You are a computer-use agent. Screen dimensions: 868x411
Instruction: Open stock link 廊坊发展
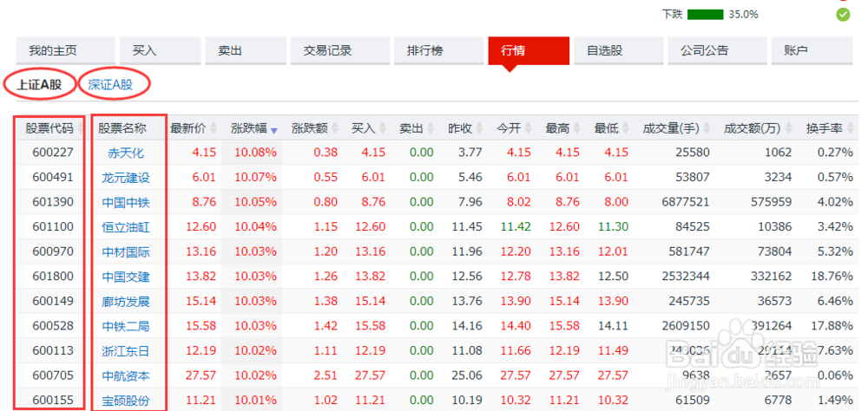(x=126, y=302)
